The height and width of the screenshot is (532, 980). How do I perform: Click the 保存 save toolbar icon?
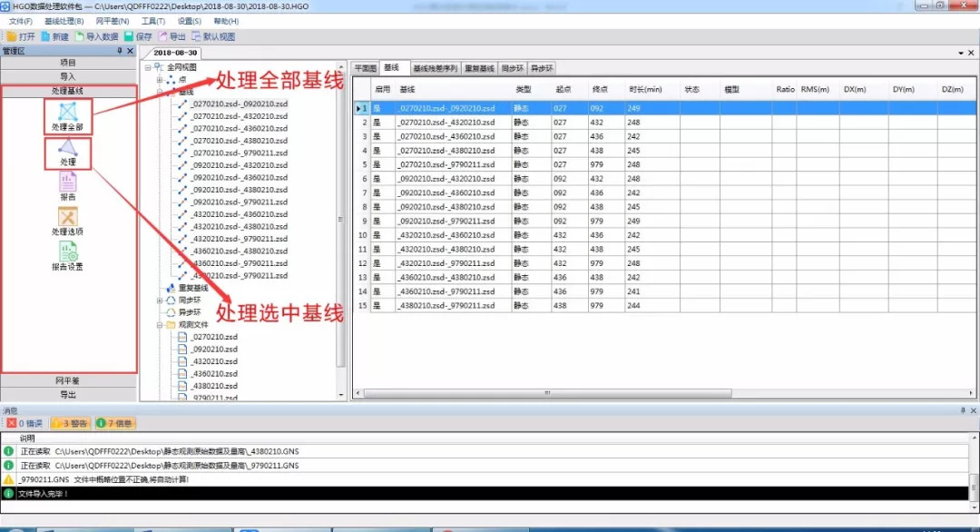coord(138,36)
